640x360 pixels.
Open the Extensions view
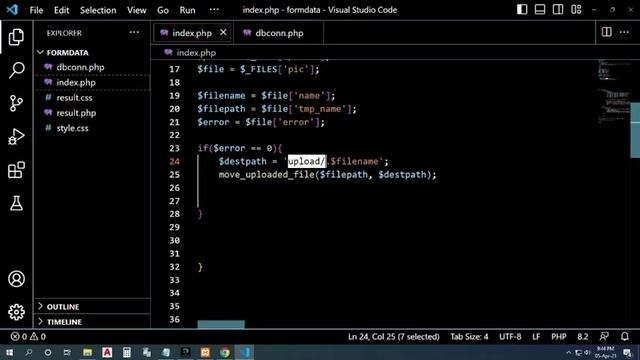click(x=16, y=170)
